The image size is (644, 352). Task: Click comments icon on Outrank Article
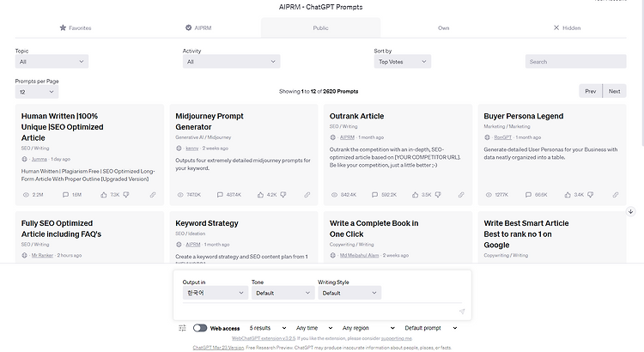pos(374,195)
